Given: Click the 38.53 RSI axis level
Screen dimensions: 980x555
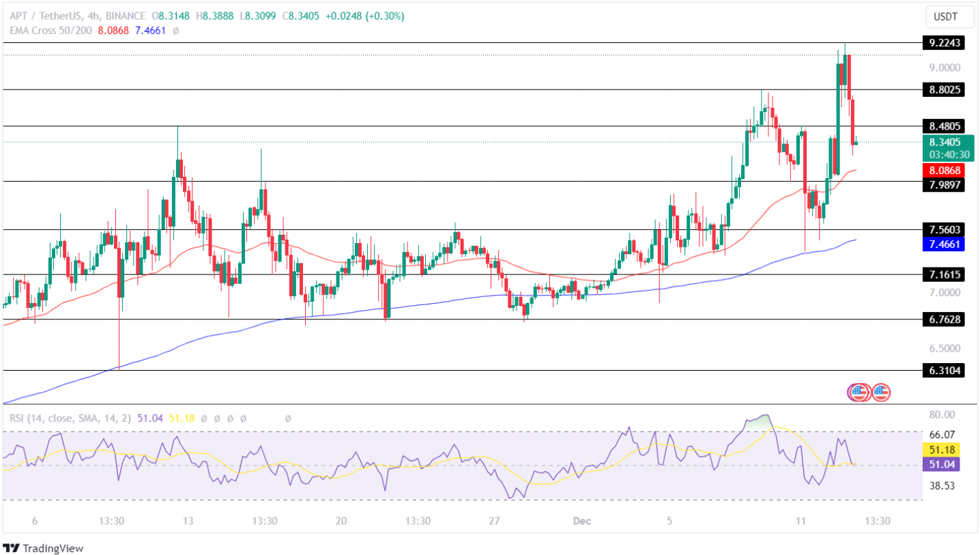Looking at the screenshot, I should point(942,485).
